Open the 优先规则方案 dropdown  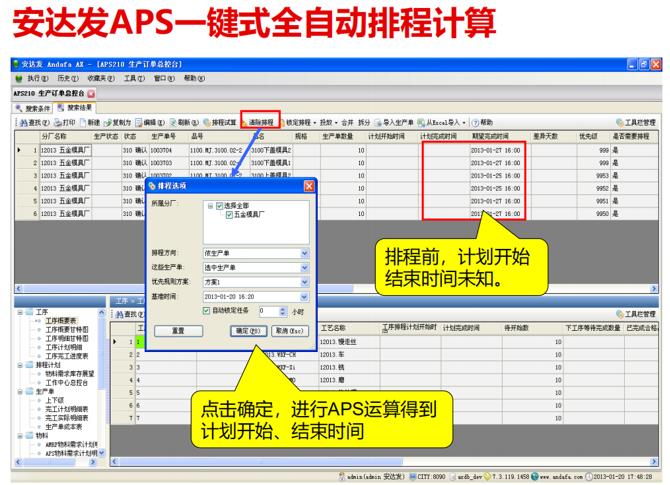click(304, 282)
